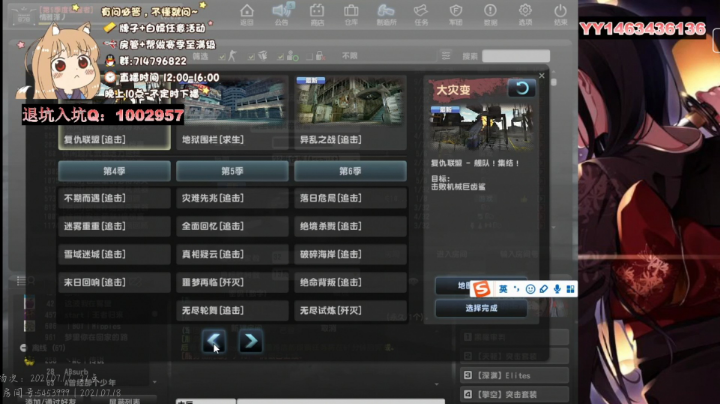This screenshot has width=720, height=404.
Task: Select map 无尽试炼 [歼灭]
Action: pyautogui.click(x=350, y=311)
